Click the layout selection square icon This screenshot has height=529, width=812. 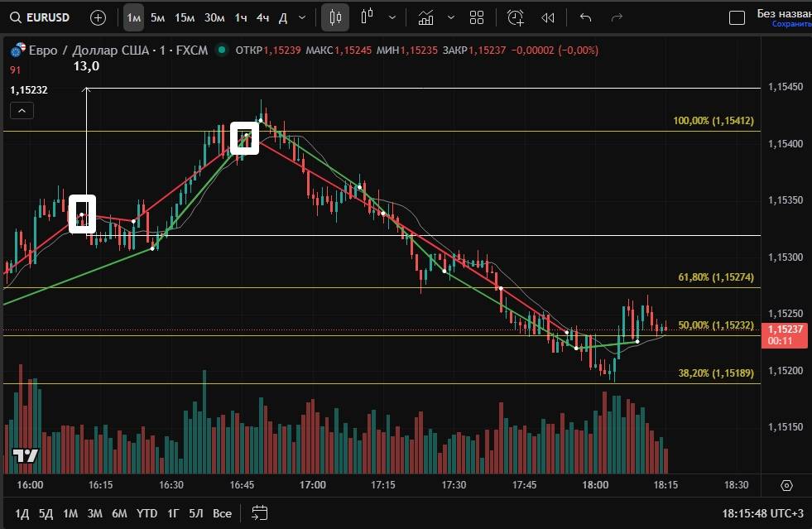(x=736, y=17)
